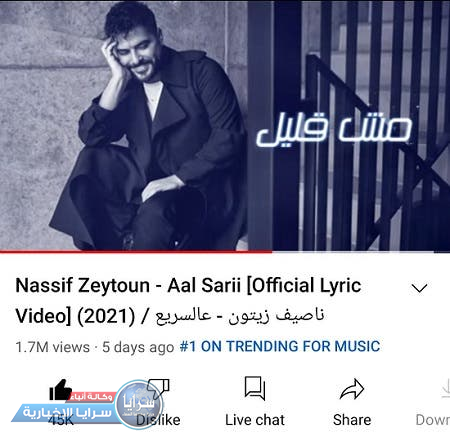Tap the thumbs-up Like icon

(x=60, y=390)
